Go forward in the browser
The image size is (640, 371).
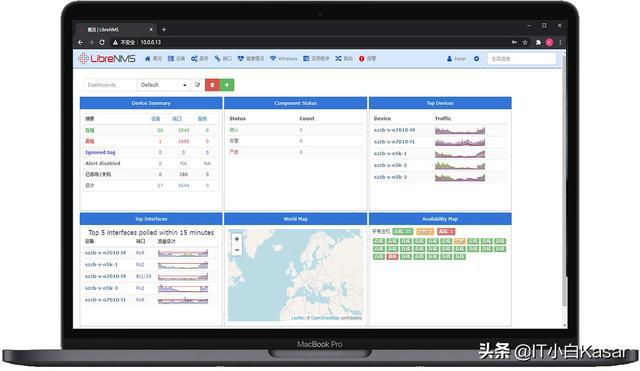[91, 42]
